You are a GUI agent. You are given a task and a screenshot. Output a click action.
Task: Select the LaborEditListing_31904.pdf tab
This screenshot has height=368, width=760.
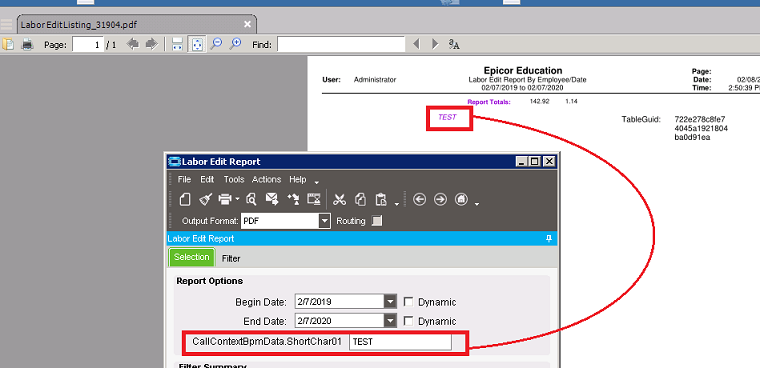[137, 24]
